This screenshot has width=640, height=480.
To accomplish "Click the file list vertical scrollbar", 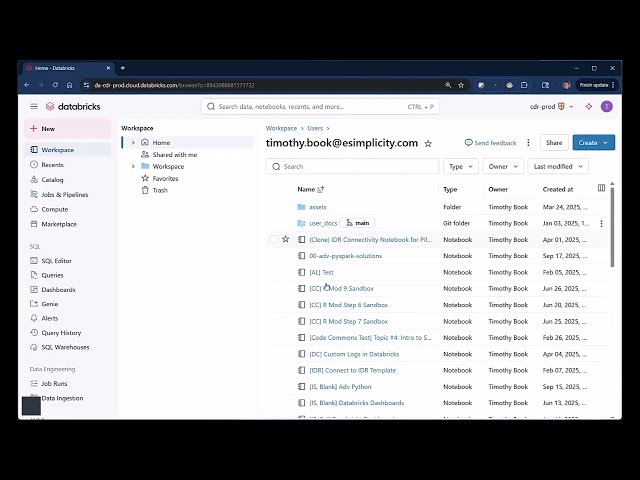I will click(612, 227).
